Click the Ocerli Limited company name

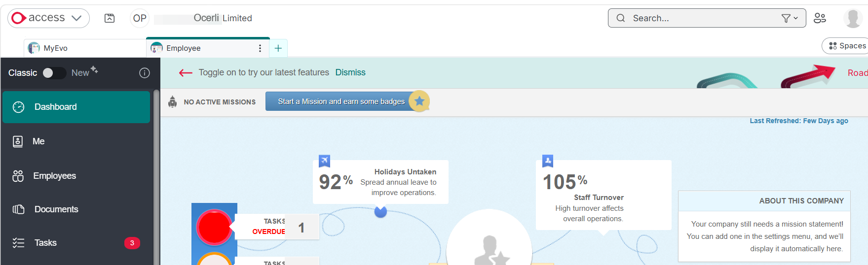point(223,18)
